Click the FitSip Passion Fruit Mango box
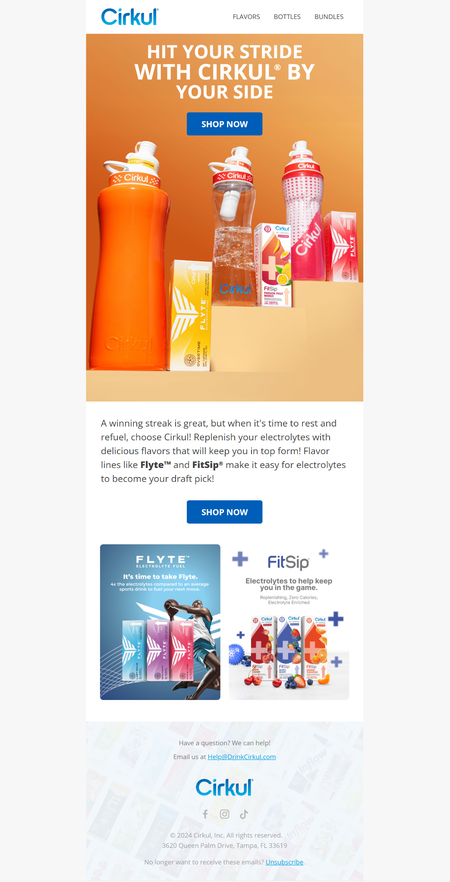 tap(273, 264)
